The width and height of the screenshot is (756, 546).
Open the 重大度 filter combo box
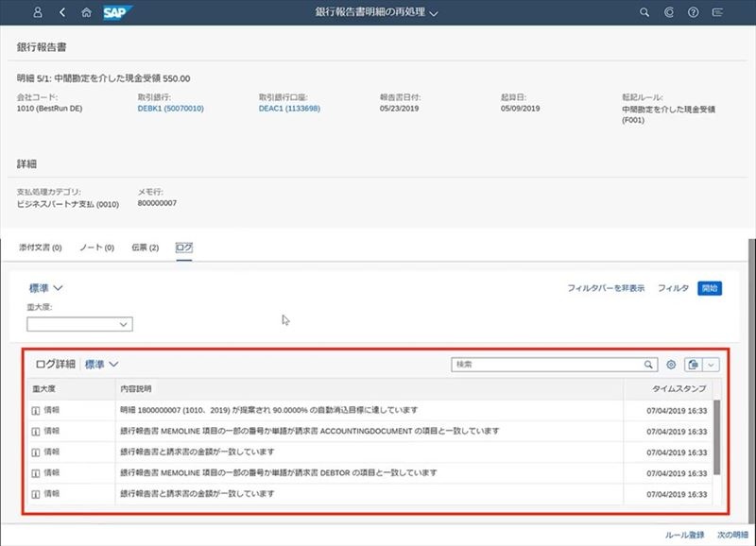pos(79,324)
